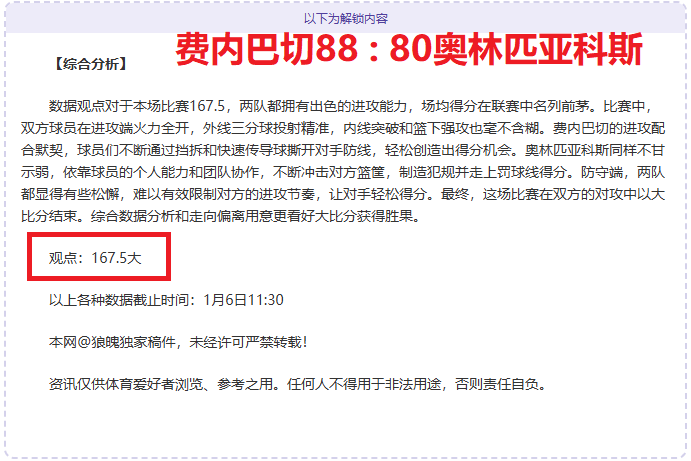Click the phrase 制造犯规并走上罚球线得分

483,172
